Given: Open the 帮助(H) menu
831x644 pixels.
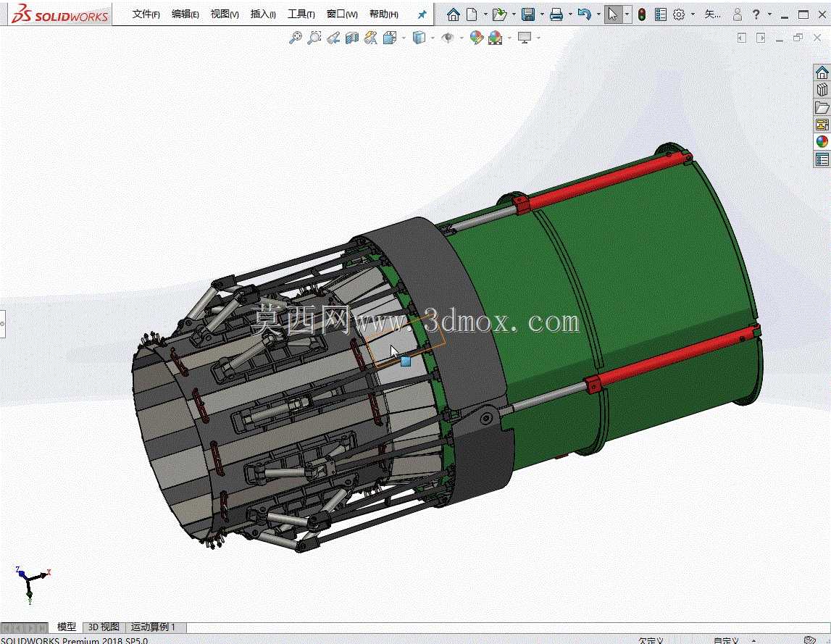Looking at the screenshot, I should [x=384, y=14].
